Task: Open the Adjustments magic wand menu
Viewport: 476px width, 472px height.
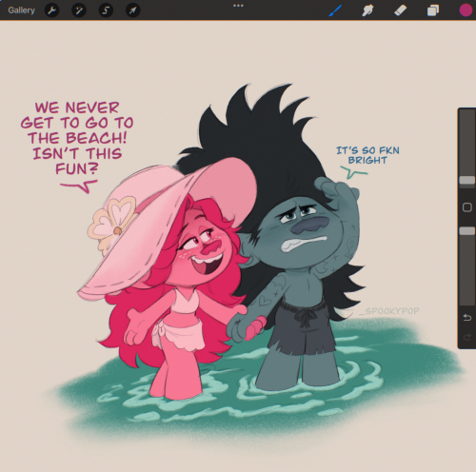Action: coord(79,10)
